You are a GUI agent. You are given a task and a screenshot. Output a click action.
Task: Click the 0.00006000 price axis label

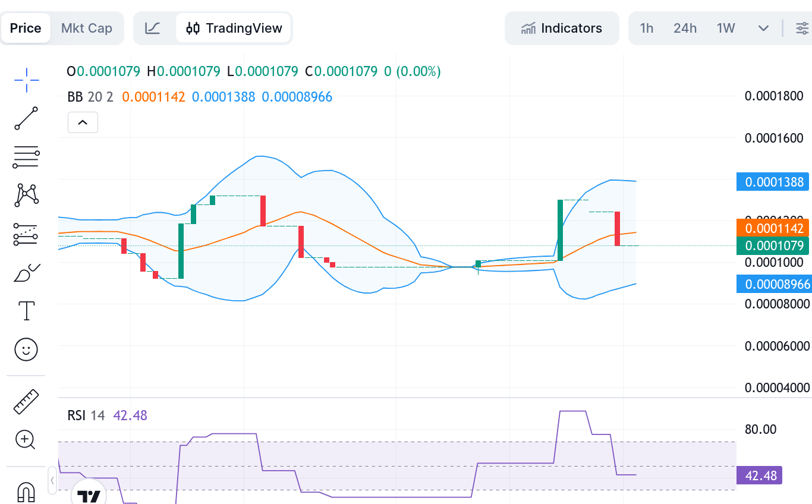777,346
